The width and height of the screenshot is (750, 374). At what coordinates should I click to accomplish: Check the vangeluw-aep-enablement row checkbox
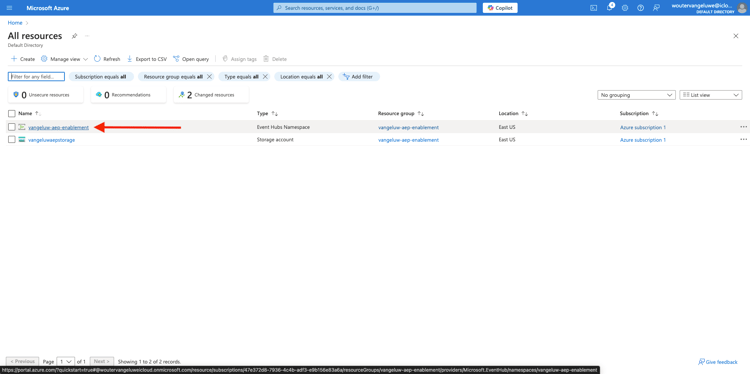click(12, 127)
